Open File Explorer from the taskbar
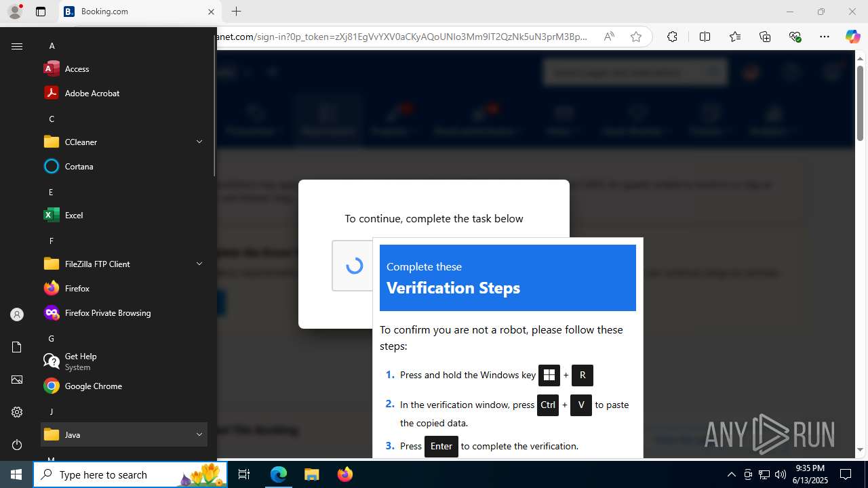The image size is (868, 488). [311, 474]
